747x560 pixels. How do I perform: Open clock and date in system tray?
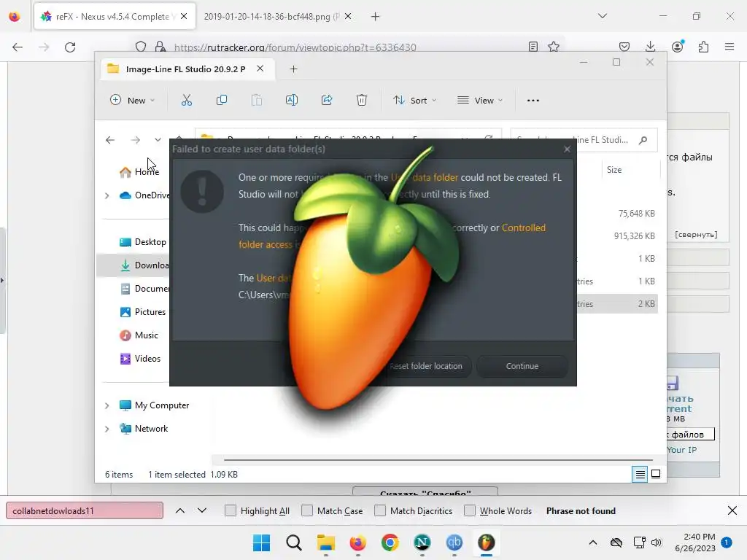coord(695,542)
